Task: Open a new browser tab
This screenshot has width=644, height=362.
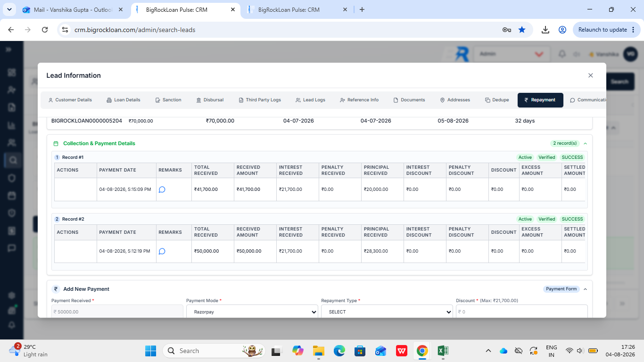Action: tap(362, 9)
